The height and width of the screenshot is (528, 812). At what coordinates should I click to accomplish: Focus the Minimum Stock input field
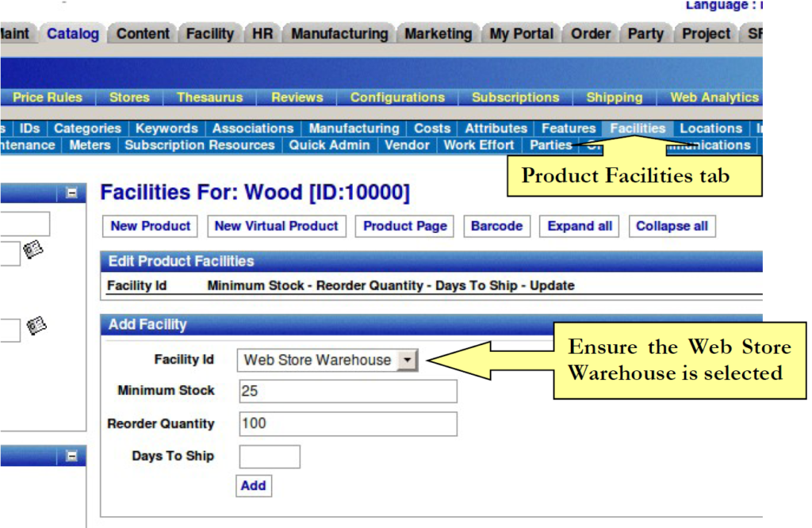(x=347, y=392)
